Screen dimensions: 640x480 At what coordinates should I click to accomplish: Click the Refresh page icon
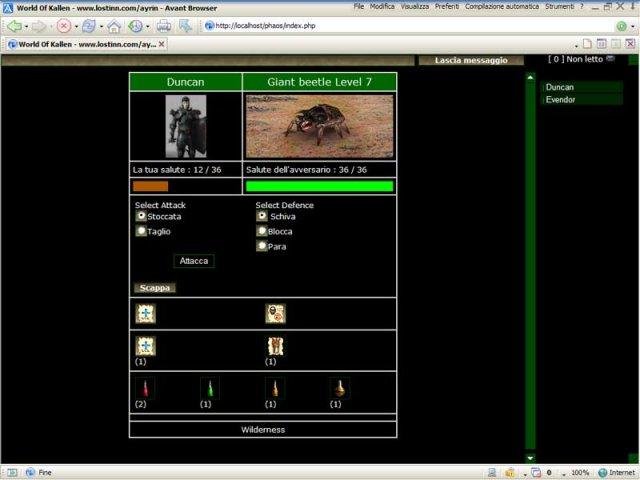click(89, 27)
